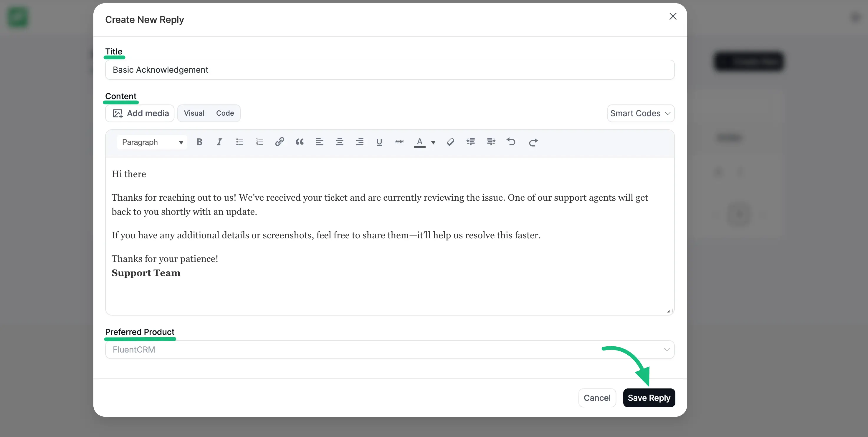
Task: Undo the last edit
Action: (x=511, y=142)
